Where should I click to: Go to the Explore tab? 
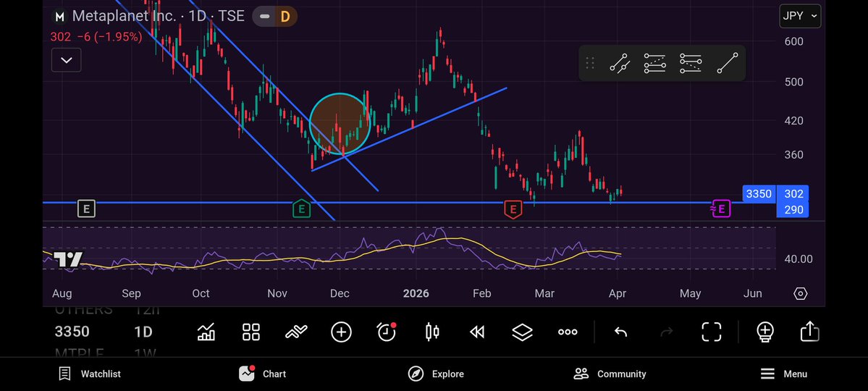[437, 374]
